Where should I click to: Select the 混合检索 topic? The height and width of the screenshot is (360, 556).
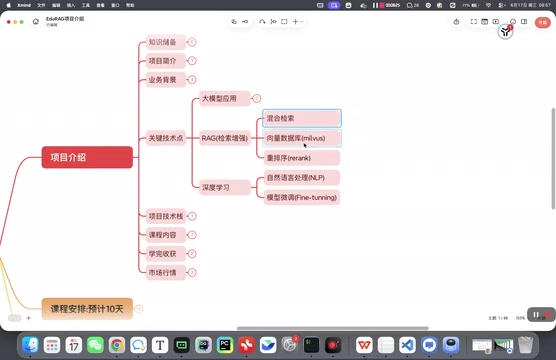(302, 118)
